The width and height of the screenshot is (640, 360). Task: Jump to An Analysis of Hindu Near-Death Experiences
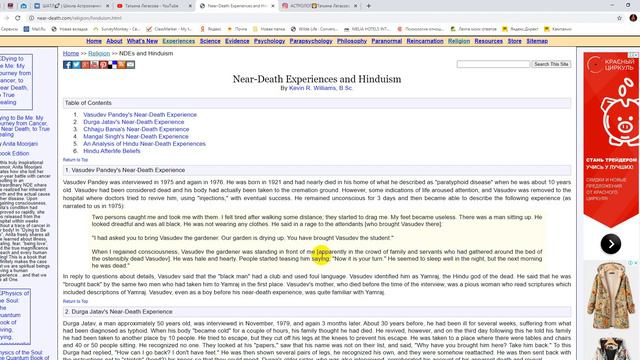pyautogui.click(x=144, y=144)
